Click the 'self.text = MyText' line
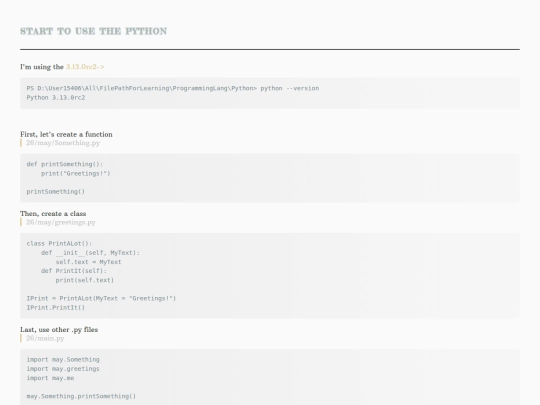The image size is (540, 405). pyautogui.click(x=89, y=262)
